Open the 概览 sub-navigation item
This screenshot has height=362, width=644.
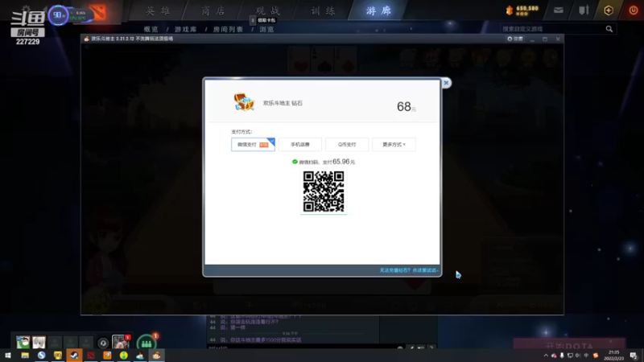point(151,30)
